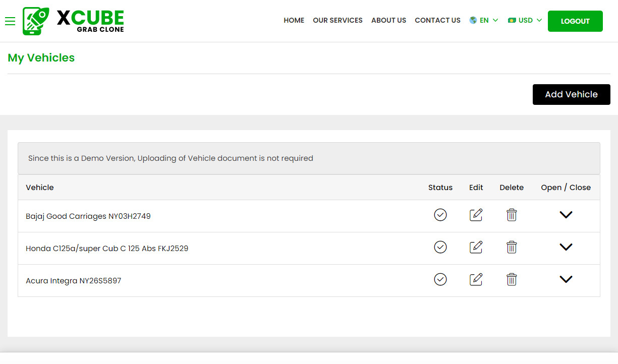Click the XCUBE Grab Clone logo
The width and height of the screenshot is (618, 364).
74,21
